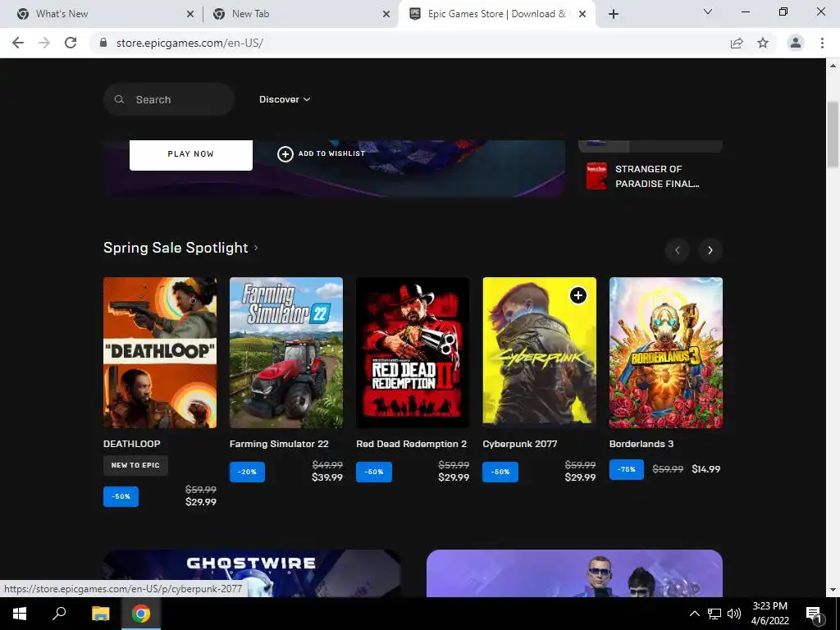Click the Chrome taskbar icon

141,614
